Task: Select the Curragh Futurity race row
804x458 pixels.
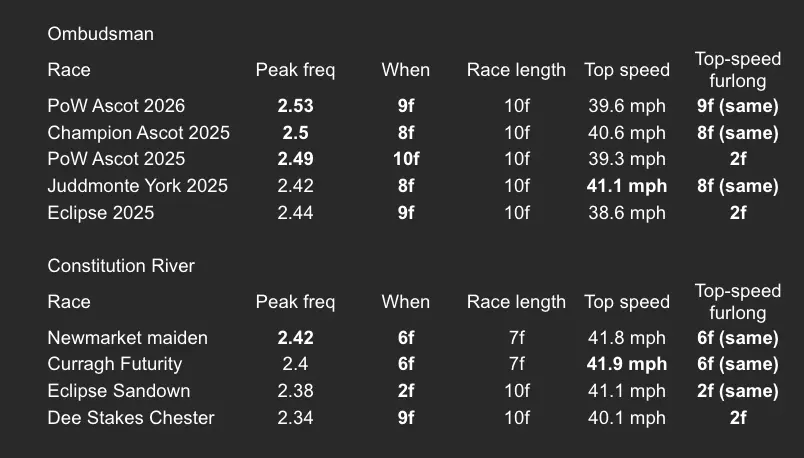Action: pyautogui.click(x=413, y=364)
